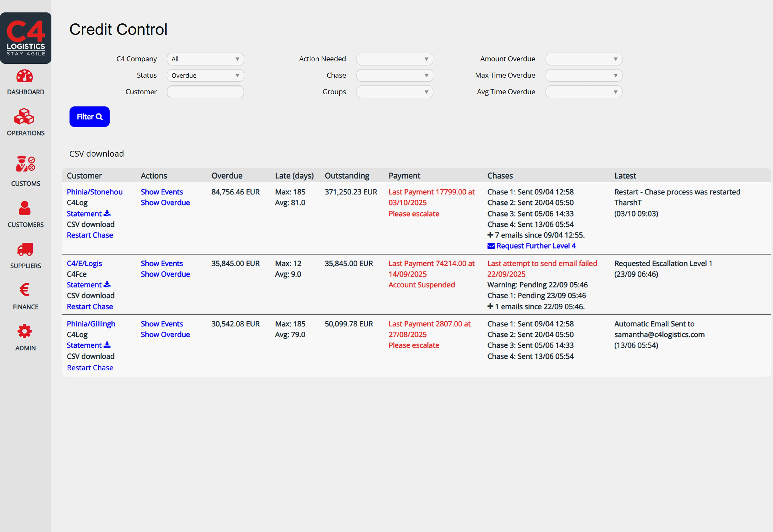Viewport: 773px width, 532px height.
Task: Open the Admin gear icon
Action: point(25,331)
